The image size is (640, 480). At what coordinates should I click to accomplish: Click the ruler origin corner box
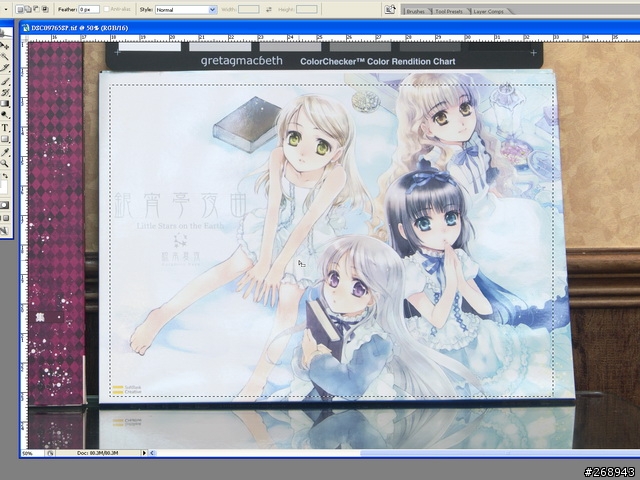24,38
